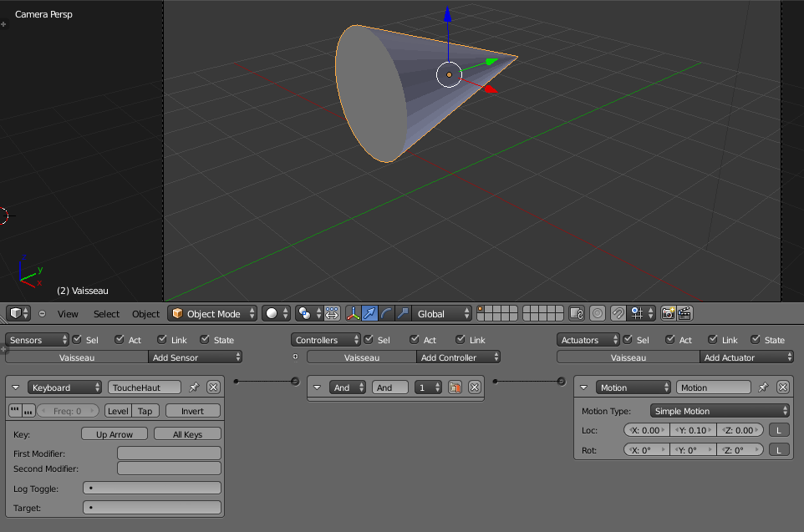Toggle the false level triggering pulse button

click(x=28, y=411)
